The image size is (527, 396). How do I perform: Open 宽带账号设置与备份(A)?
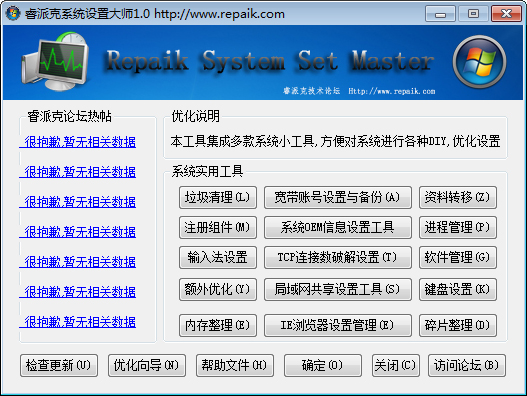(338, 197)
